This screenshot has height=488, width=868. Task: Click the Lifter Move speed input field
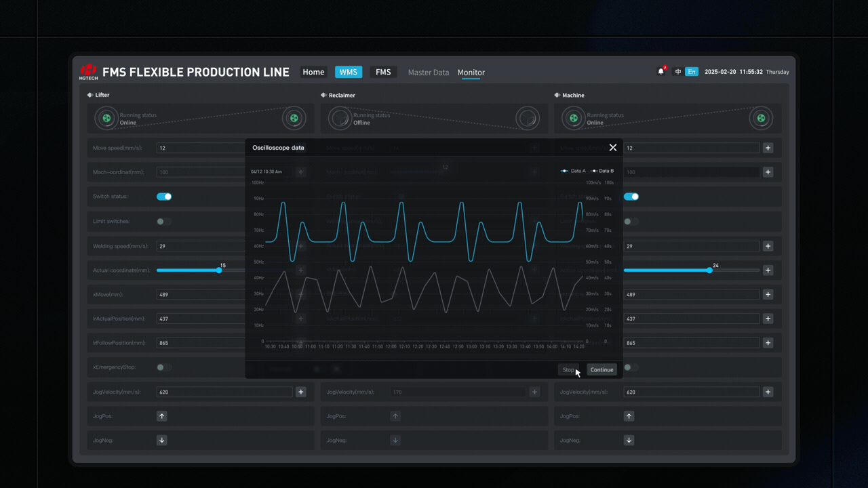[x=201, y=148]
